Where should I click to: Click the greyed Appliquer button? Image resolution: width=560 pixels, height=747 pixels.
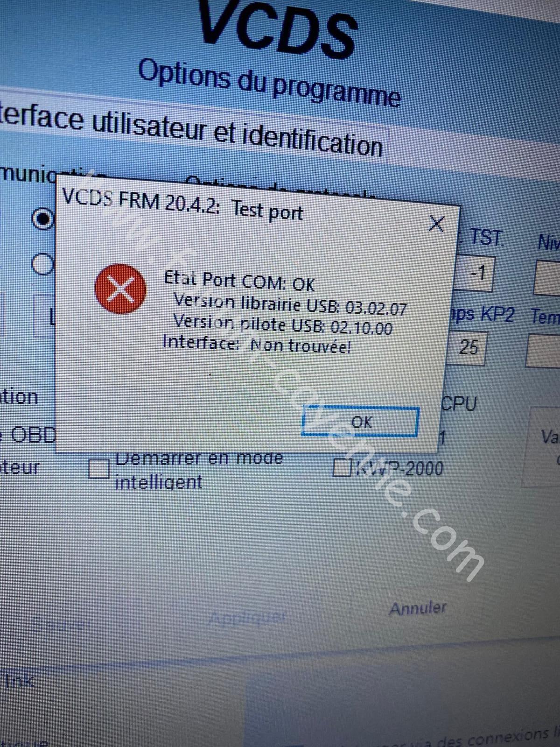pyautogui.click(x=246, y=618)
